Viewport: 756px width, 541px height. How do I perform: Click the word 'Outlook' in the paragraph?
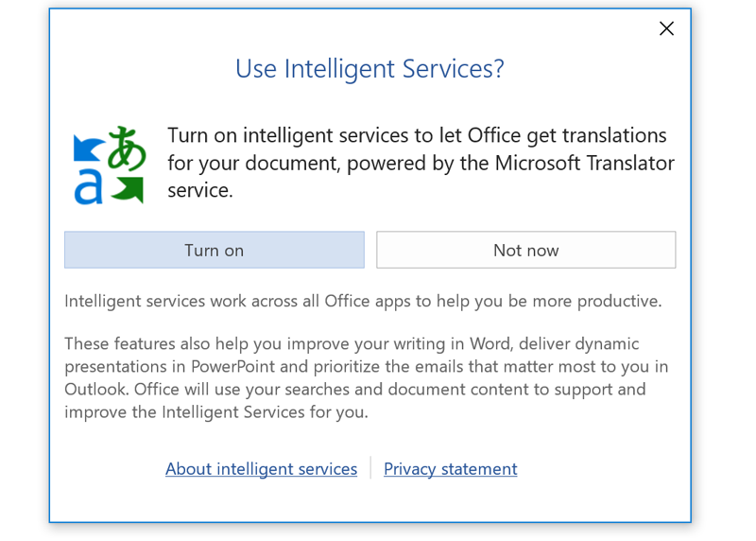tap(95, 390)
